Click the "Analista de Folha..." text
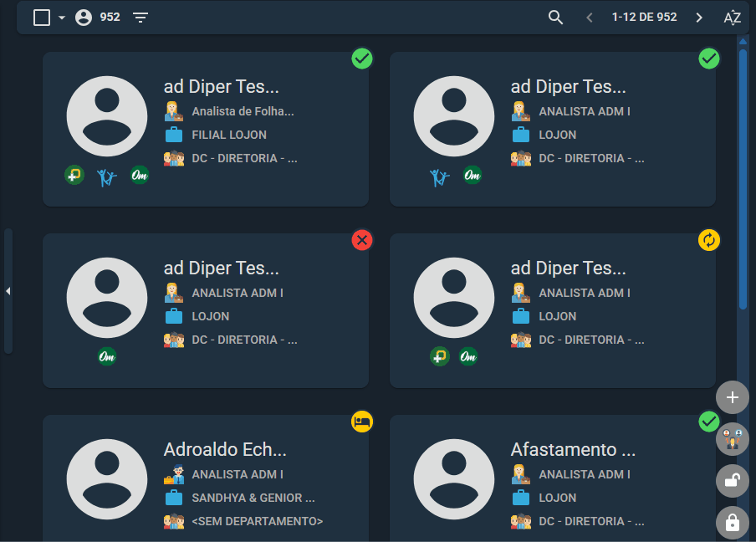 (243, 111)
